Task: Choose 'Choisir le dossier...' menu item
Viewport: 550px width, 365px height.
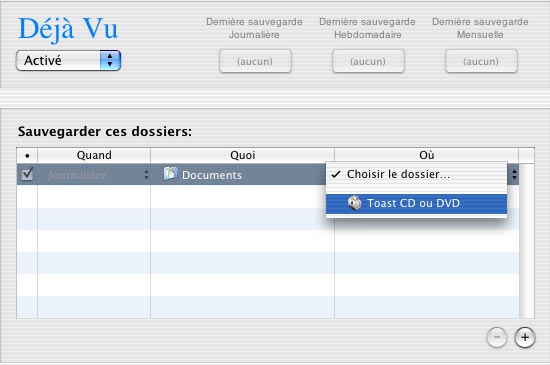Action: click(x=416, y=174)
